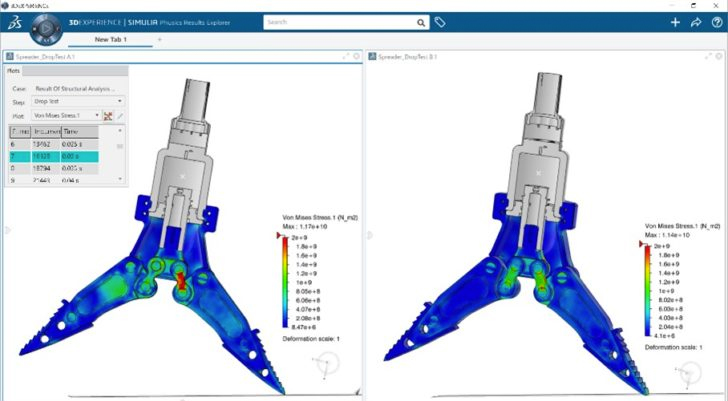728x401 pixels.
Task: Click the left legend Max: 1.17e+10 value
Action: (x=305, y=226)
